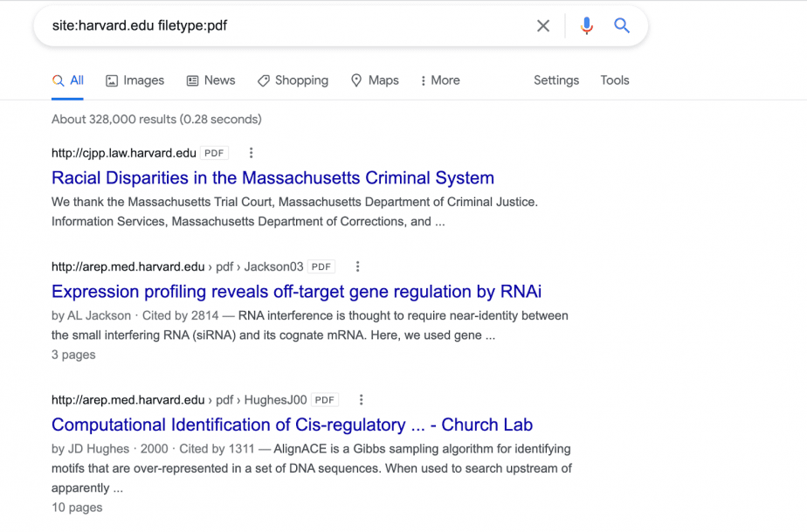
Task: Switch to the Images tab
Action: pos(134,80)
